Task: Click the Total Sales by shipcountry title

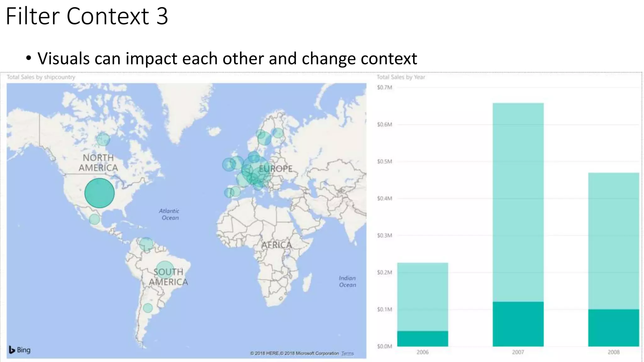Action: tap(41, 77)
